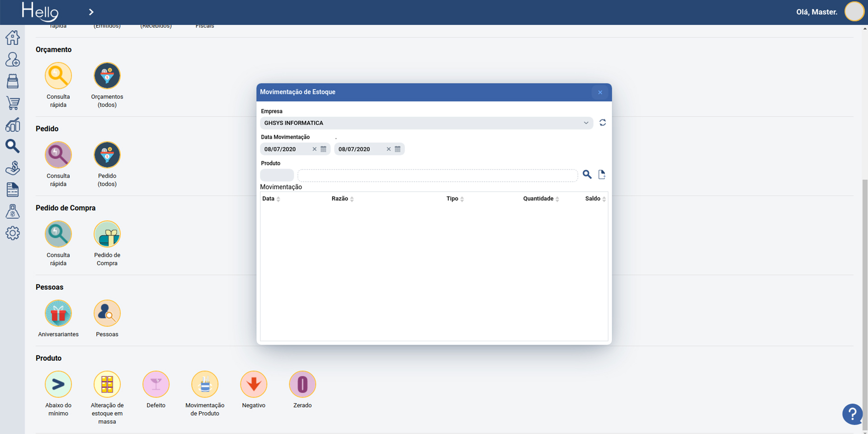
Task: Open the Movimentação de Produto shortcut
Action: tap(205, 385)
